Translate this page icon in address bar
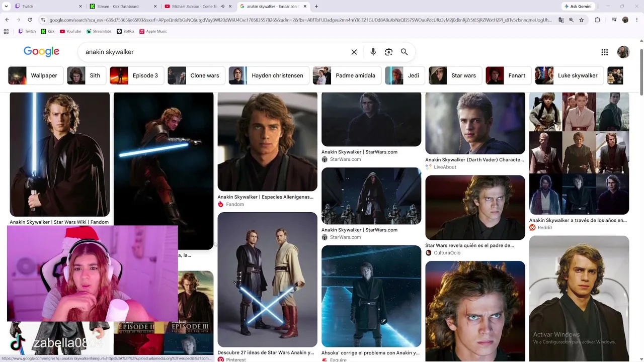The height and width of the screenshot is (362, 644). 561,20
